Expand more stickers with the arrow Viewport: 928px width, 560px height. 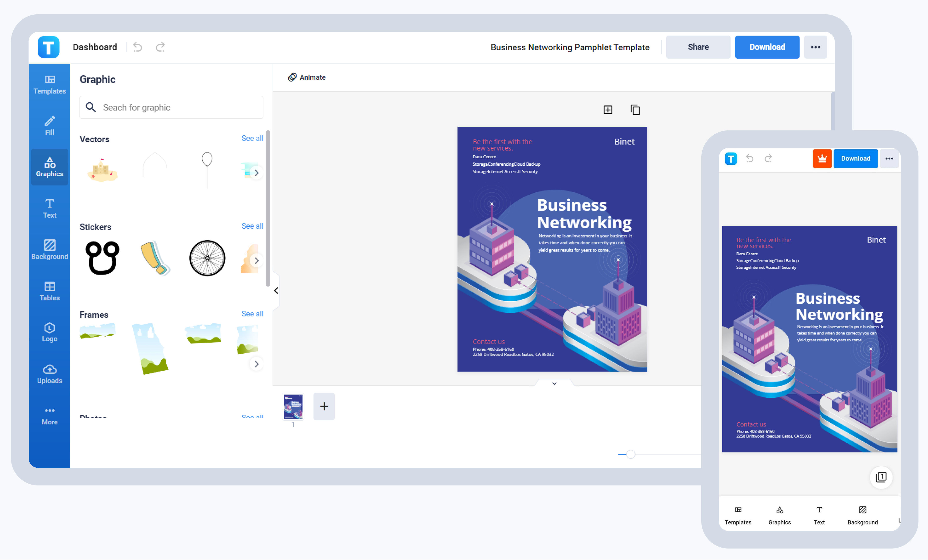[257, 260]
